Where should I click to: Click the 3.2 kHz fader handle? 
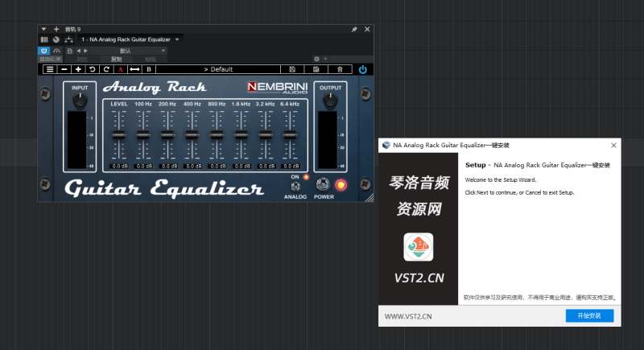click(266, 135)
